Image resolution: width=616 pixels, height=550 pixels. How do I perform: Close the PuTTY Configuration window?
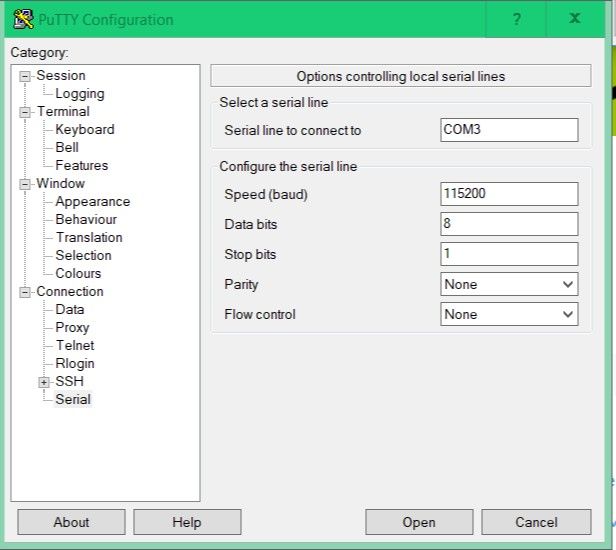click(575, 18)
